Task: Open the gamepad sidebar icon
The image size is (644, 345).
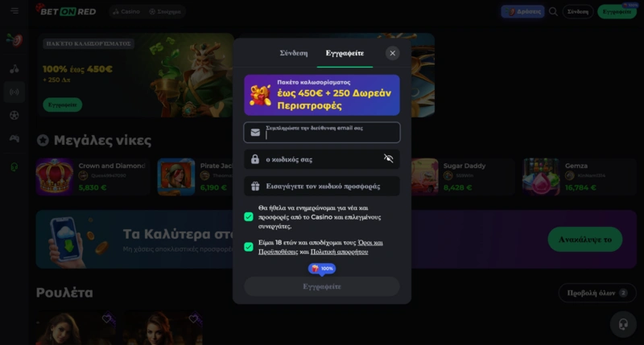Action: point(14,138)
